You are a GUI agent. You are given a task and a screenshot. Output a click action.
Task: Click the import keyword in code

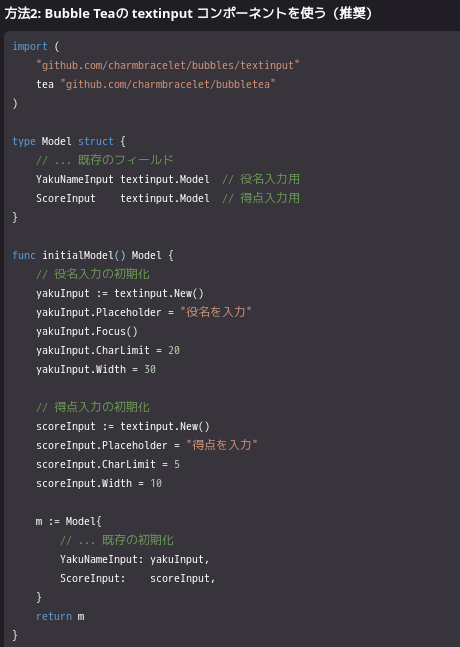click(30, 46)
